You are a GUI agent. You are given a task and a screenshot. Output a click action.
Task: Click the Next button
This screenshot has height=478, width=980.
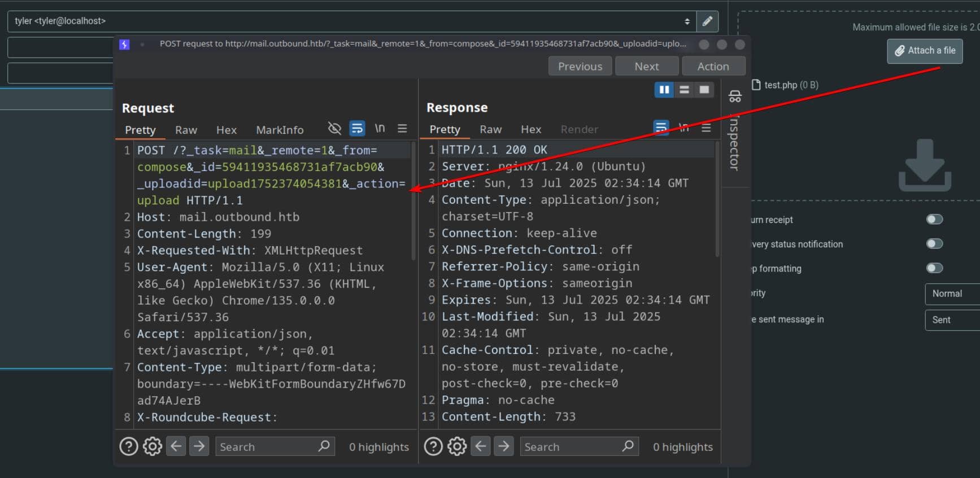pyautogui.click(x=647, y=66)
